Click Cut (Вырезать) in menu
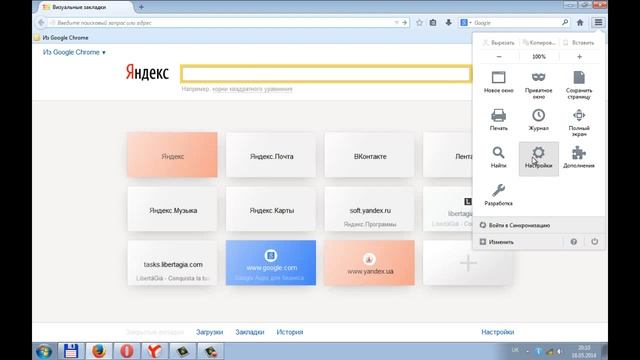Viewport: 640px width, 360px height. pos(499,42)
